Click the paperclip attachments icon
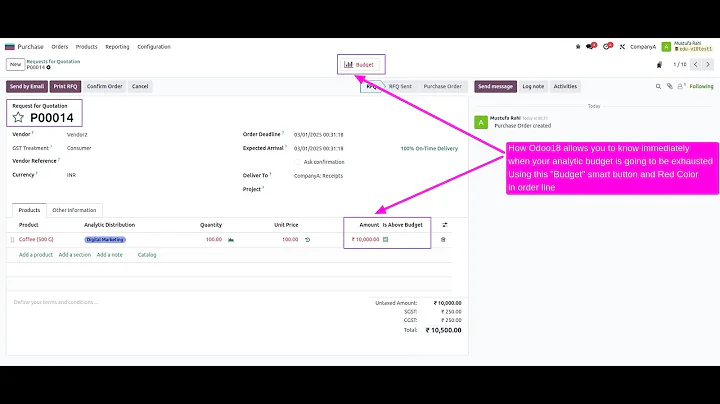This screenshot has width=720, height=404. [x=670, y=86]
